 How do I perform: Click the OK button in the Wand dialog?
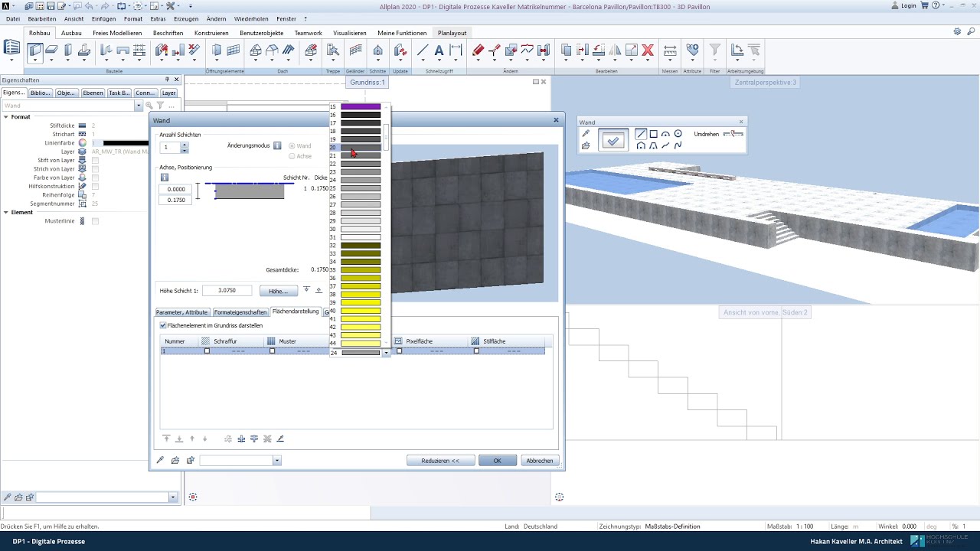point(497,461)
